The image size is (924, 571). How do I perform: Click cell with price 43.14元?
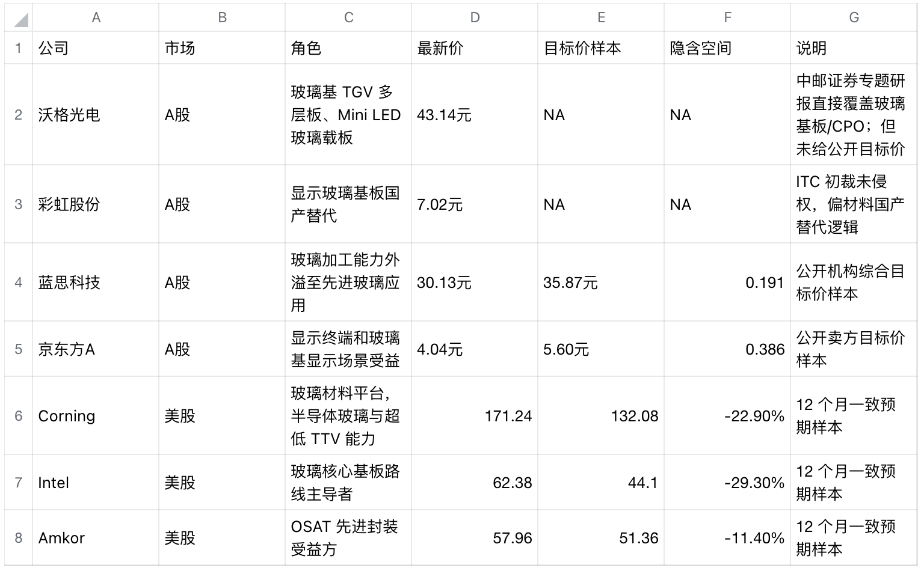[x=475, y=115]
